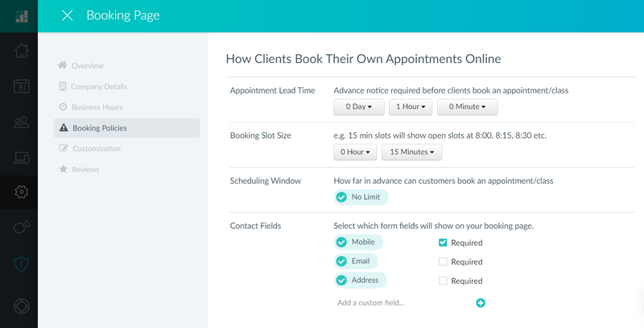Open the clients people icon
Viewport: 644px width, 328px height.
tap(21, 122)
